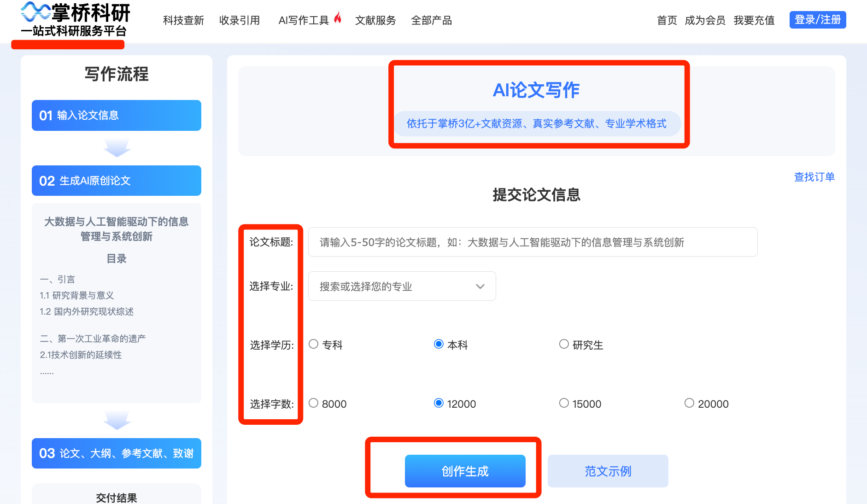Click the 范文示例 button
Screen dimensions: 867x504
click(x=608, y=471)
